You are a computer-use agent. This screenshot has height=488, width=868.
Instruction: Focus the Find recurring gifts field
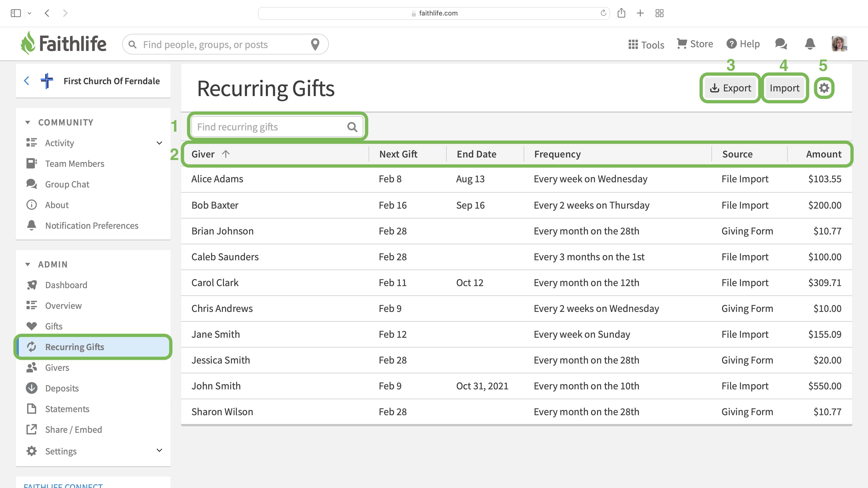click(x=277, y=127)
